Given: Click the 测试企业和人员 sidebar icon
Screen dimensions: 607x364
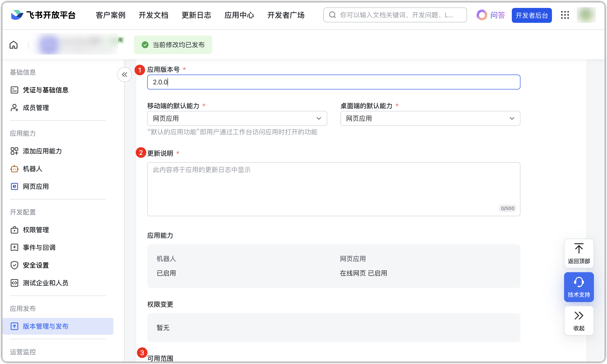Looking at the screenshot, I should pos(14,283).
